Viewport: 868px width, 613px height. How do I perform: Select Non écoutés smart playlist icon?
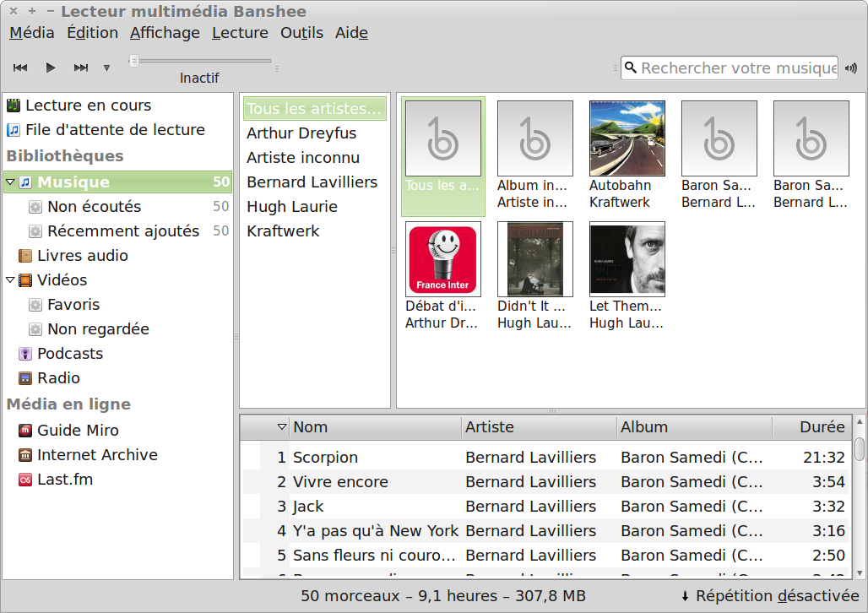tap(35, 207)
